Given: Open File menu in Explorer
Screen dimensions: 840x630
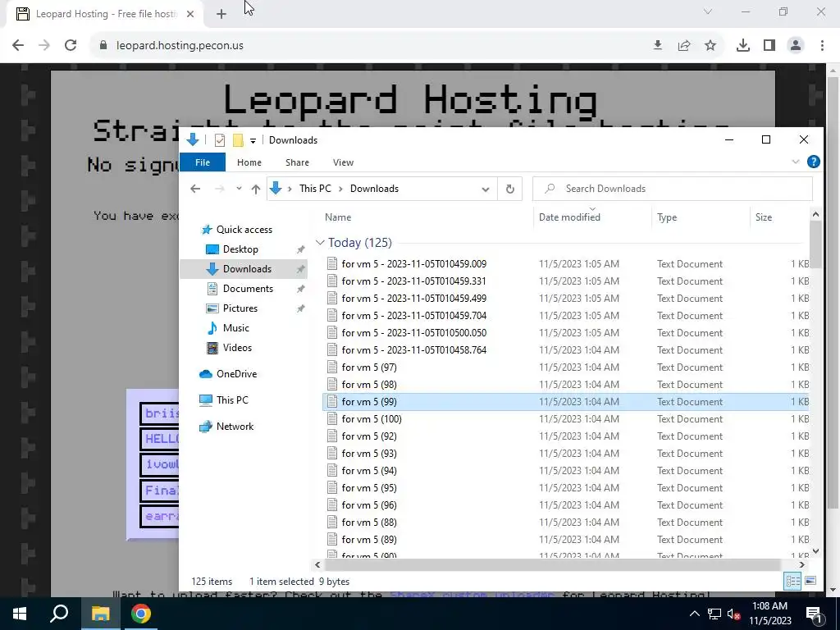Looking at the screenshot, I should [203, 162].
